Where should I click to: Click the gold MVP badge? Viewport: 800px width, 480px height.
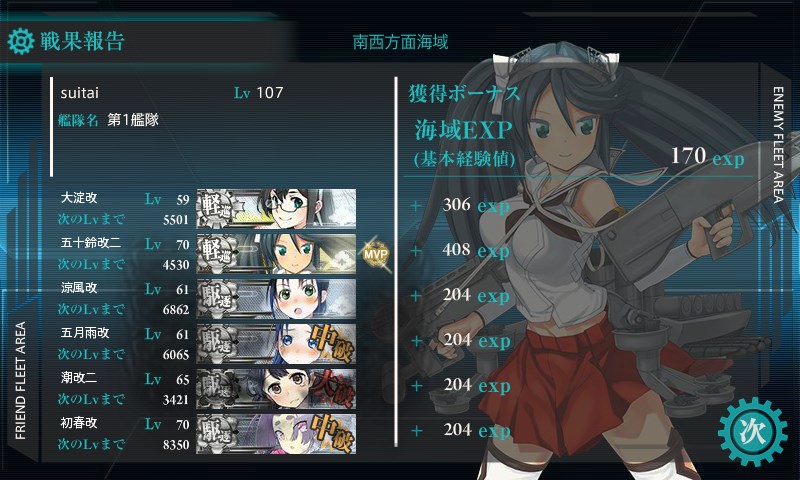pyautogui.click(x=376, y=254)
